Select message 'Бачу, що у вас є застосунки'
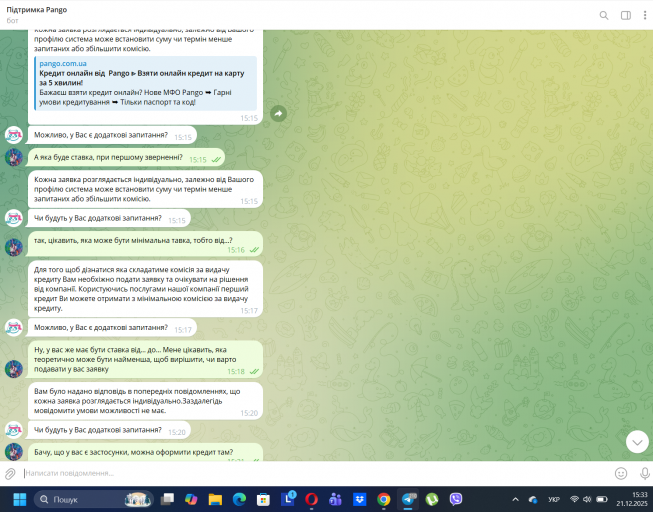 coord(145,452)
